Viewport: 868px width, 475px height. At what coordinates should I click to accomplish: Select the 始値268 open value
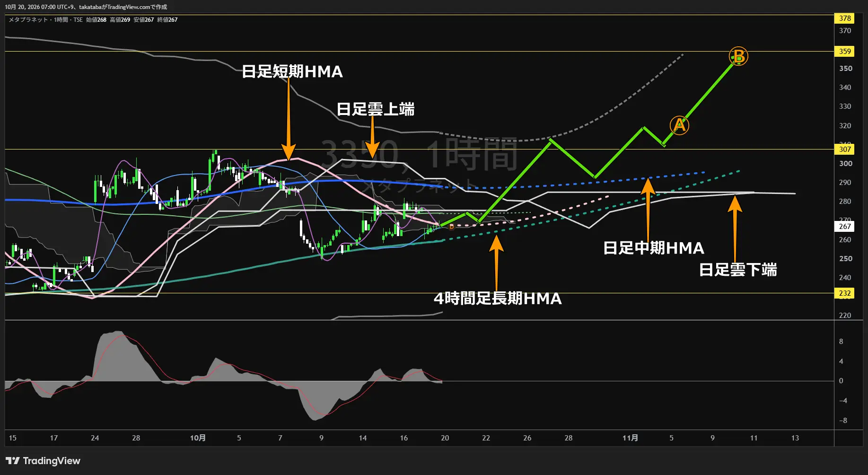[96, 20]
